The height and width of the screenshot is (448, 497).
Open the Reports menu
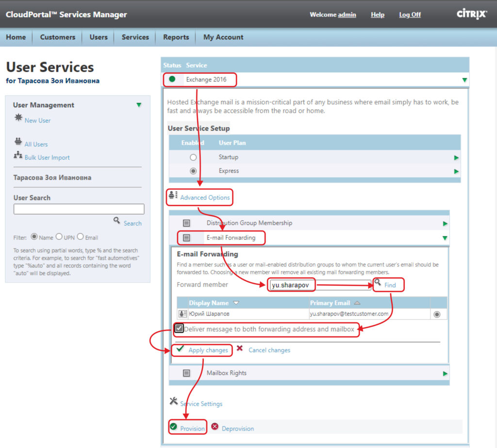(176, 37)
